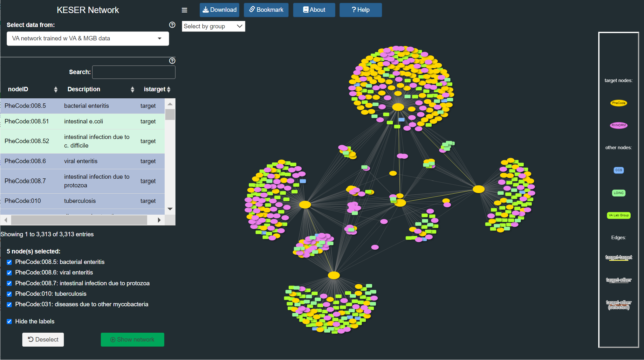Open the About page
Screen dimensions: 644x360
(x=314, y=10)
